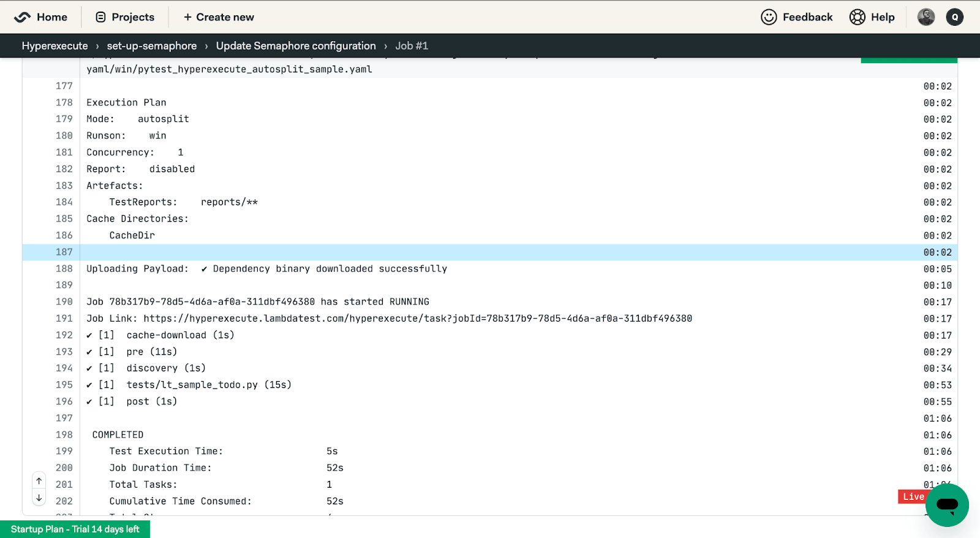This screenshot has height=538, width=980.
Task: Click 'COMPLETED' log text
Action: click(118, 434)
